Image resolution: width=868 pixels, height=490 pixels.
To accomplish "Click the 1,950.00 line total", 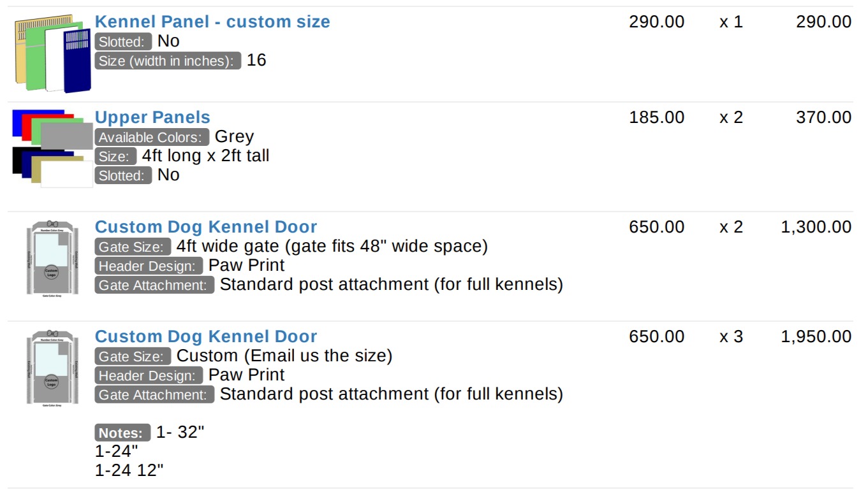I will pyautogui.click(x=816, y=336).
